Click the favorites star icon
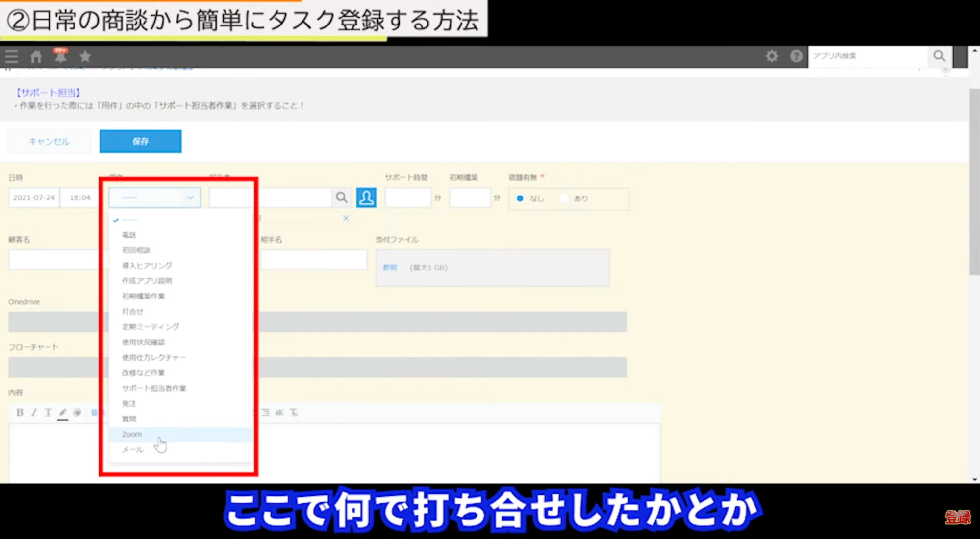 tap(85, 56)
